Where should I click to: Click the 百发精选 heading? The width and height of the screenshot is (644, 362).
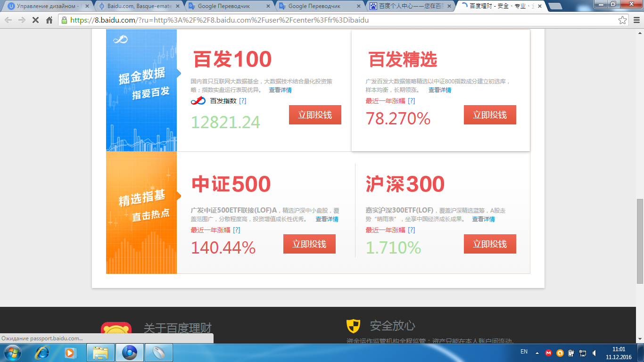[x=403, y=59]
